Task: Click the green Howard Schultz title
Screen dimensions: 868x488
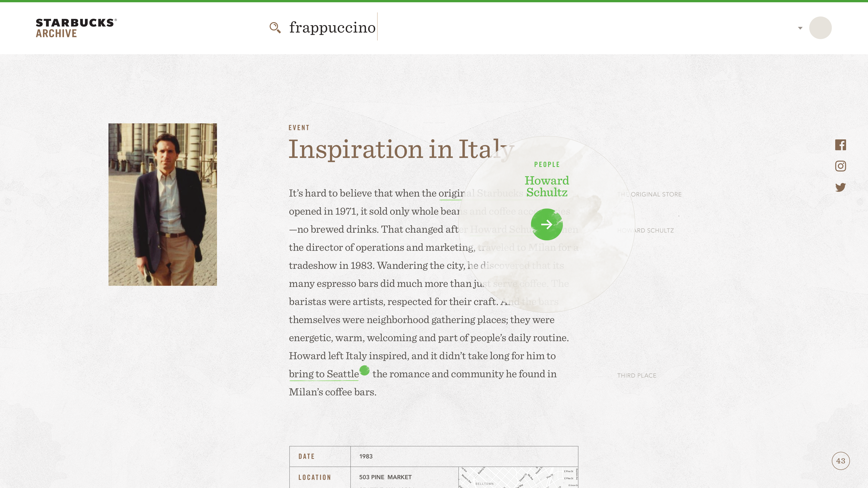Action: [547, 186]
